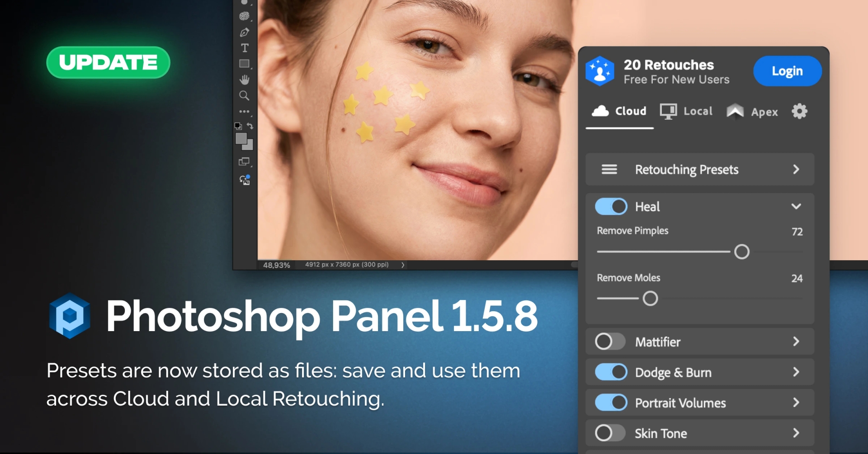The image size is (868, 454).
Task: Select the Sponge tool in toolbar
Action: click(244, 16)
